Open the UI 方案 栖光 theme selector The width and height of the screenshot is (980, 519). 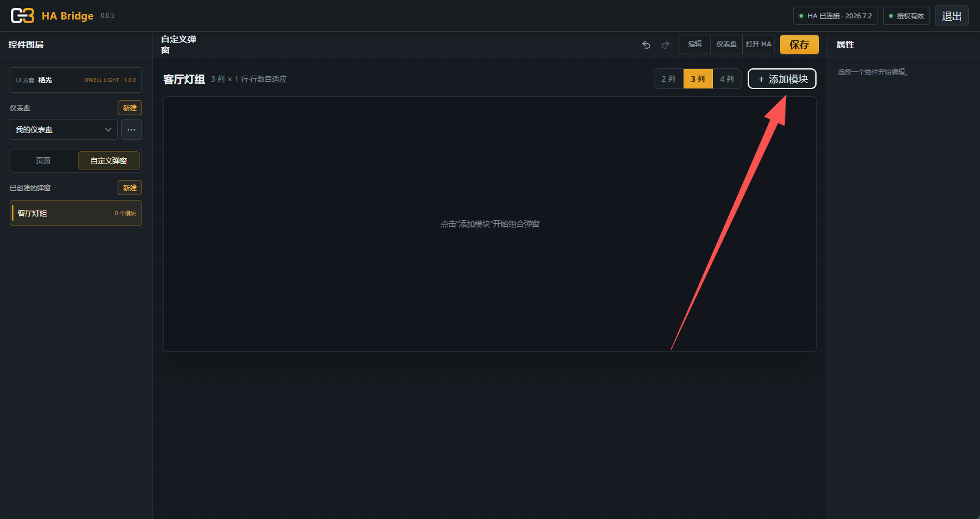(76, 80)
